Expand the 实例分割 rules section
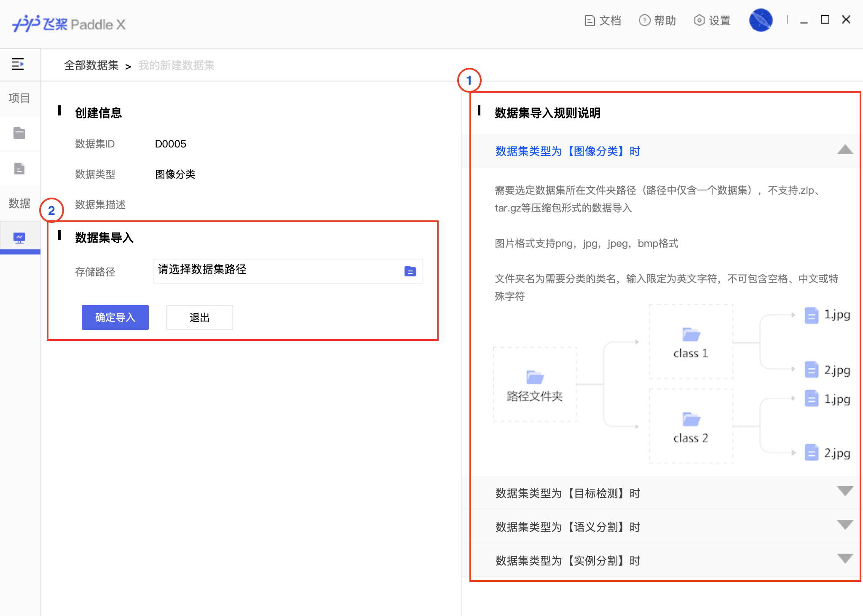Screen dimensions: 863x616 click(x=845, y=559)
